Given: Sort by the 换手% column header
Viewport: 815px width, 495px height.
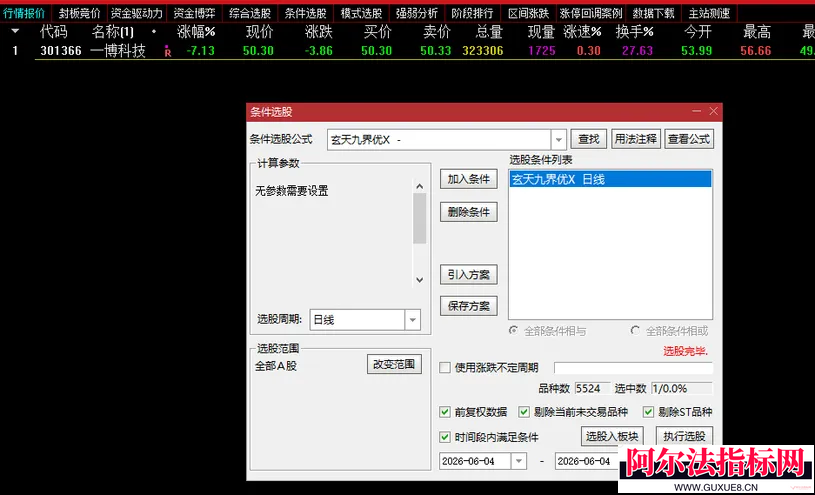Looking at the screenshot, I should pyautogui.click(x=634, y=32).
